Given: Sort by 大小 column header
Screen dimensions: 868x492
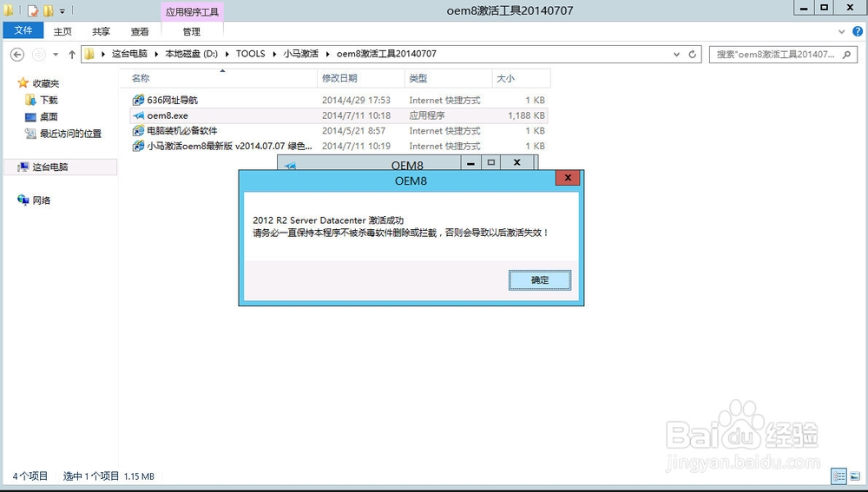Looking at the screenshot, I should tap(521, 79).
